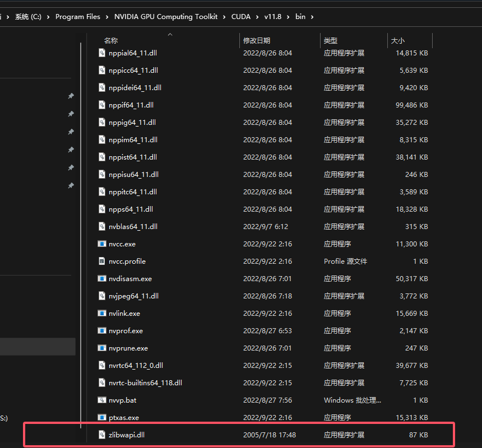The width and height of the screenshot is (482, 448).
Task: Select the npps64_11.dll file name
Action: click(131, 209)
